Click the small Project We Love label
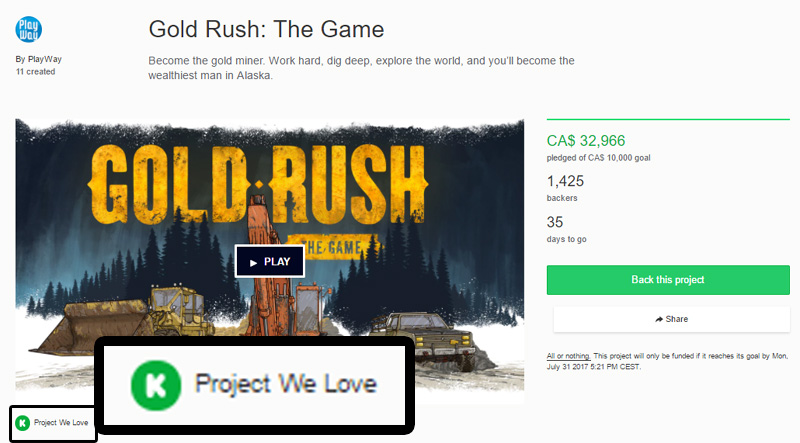Screen dimensions: 800x443 (61, 423)
